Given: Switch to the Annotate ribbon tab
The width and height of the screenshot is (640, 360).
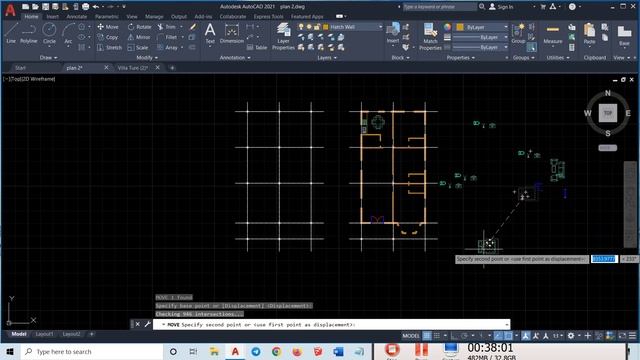Looking at the screenshot, I should 77,17.
